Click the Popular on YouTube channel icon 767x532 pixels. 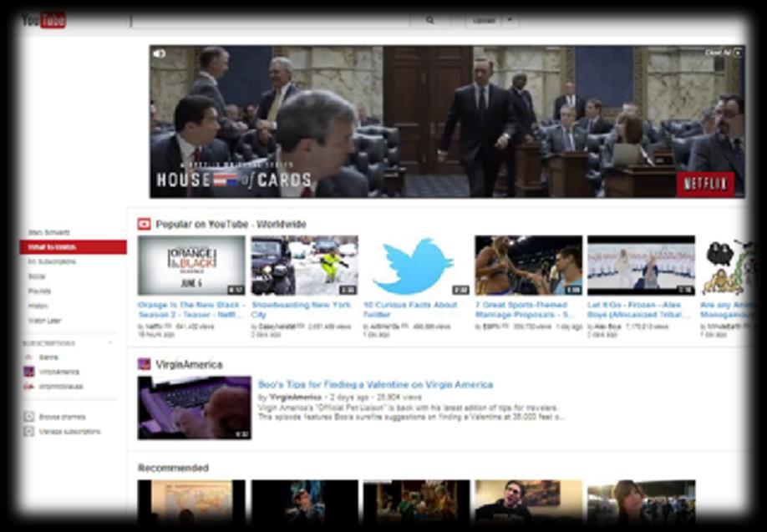point(144,224)
